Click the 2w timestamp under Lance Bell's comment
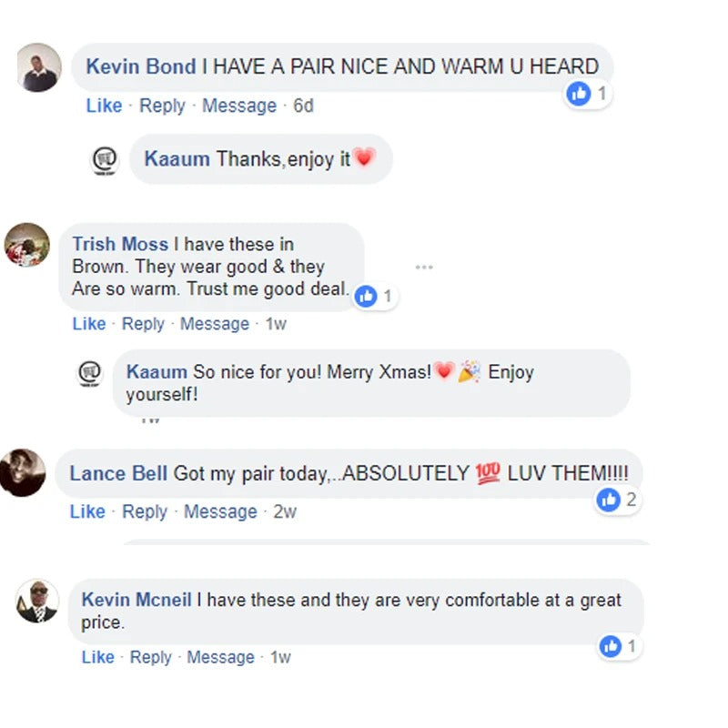This screenshot has height=728, width=728. (x=285, y=511)
